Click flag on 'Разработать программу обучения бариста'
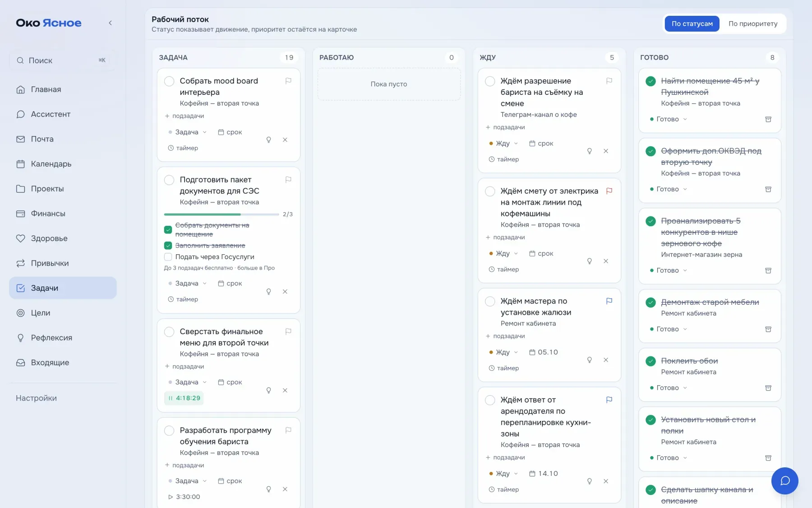Screen dimensions: 812x508 pos(288,430)
